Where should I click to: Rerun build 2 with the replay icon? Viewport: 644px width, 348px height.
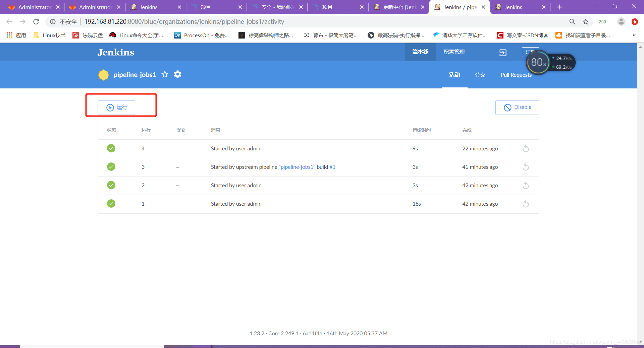(x=526, y=186)
